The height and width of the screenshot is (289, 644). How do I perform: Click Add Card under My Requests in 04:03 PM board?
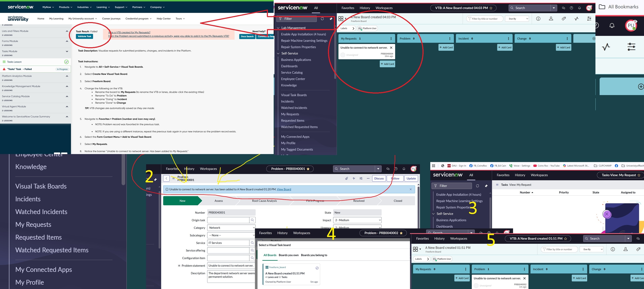pos(387,64)
